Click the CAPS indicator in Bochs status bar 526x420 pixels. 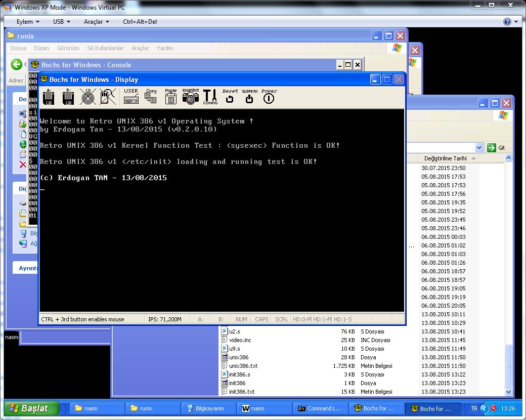261,319
